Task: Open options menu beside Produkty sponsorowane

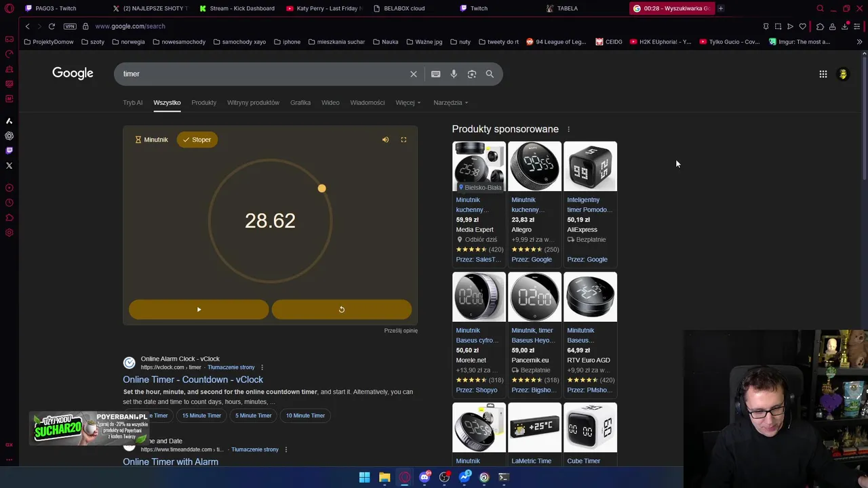Action: point(569,129)
